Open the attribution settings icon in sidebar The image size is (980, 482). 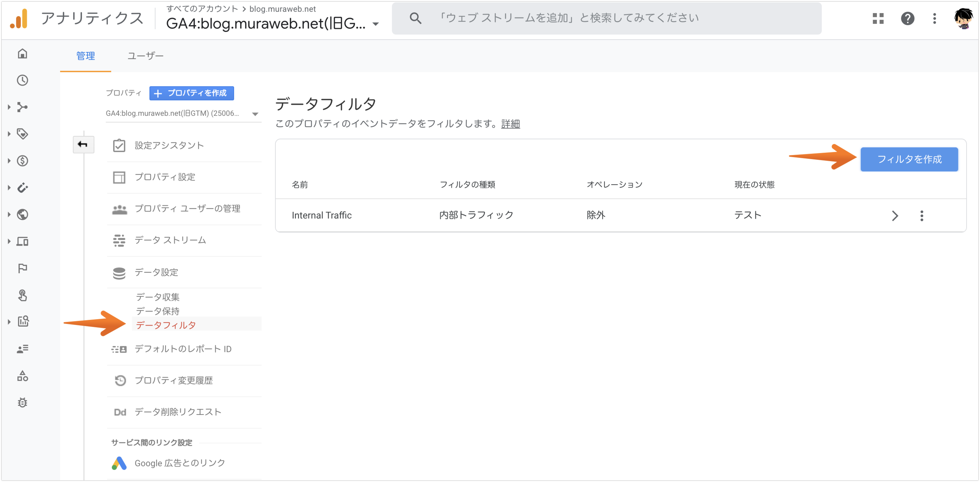(23, 107)
